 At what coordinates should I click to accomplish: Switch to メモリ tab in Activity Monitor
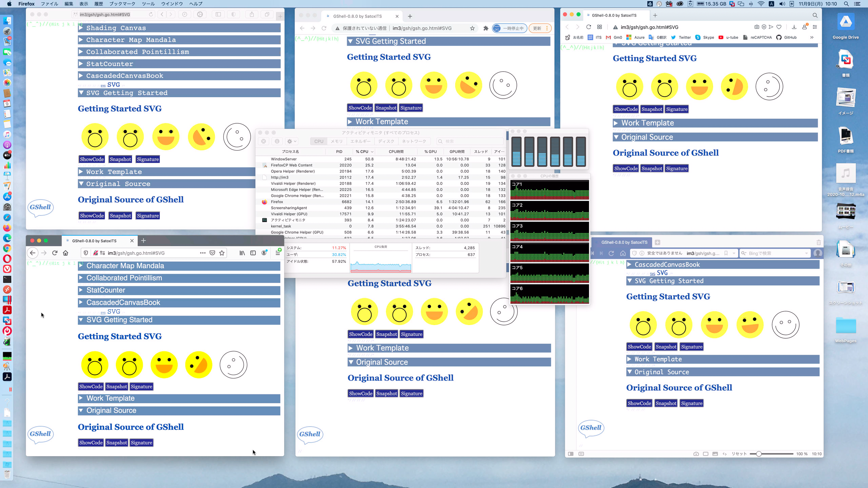pyautogui.click(x=336, y=141)
